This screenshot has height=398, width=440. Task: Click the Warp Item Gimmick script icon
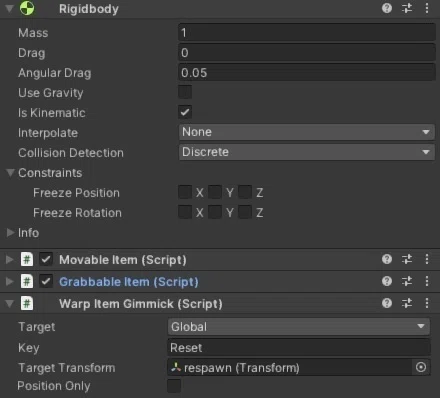tap(27, 303)
